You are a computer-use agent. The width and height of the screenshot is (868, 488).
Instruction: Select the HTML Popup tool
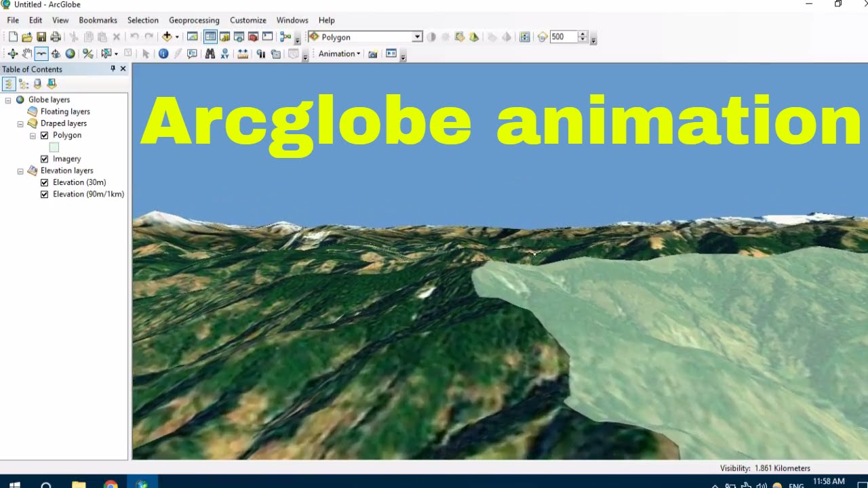tap(192, 54)
